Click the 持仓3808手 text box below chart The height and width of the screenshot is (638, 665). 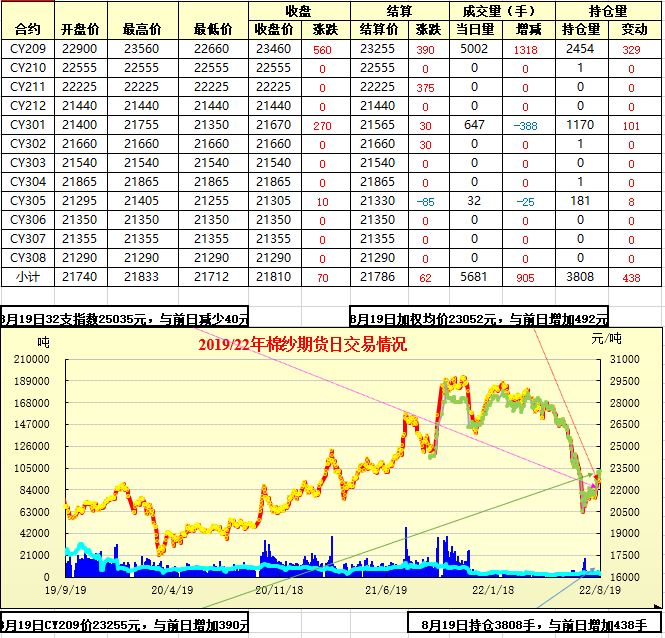[x=535, y=625]
